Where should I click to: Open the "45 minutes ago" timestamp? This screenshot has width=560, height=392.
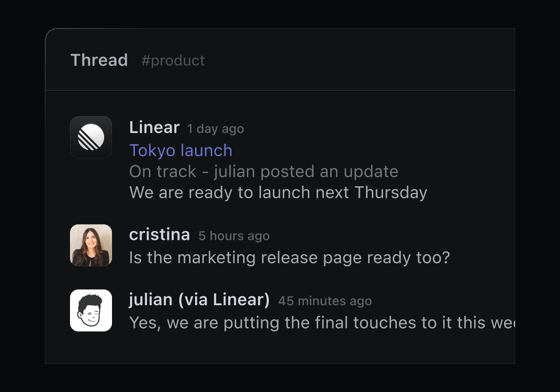[x=325, y=301]
